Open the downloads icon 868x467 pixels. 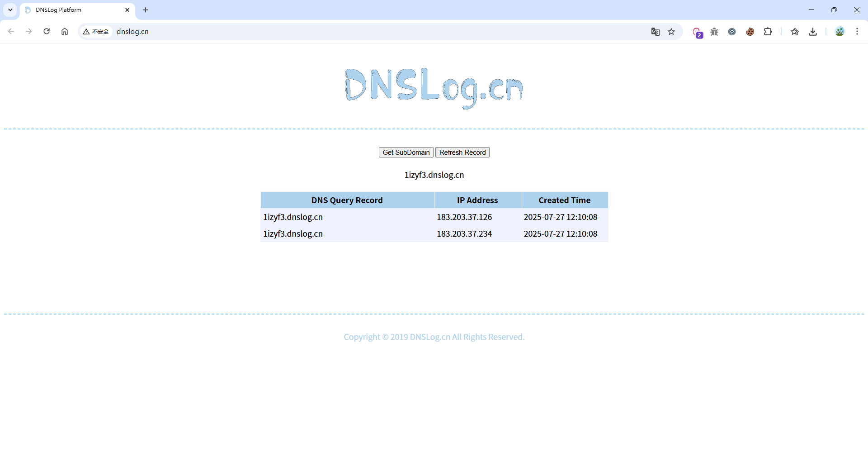point(813,31)
